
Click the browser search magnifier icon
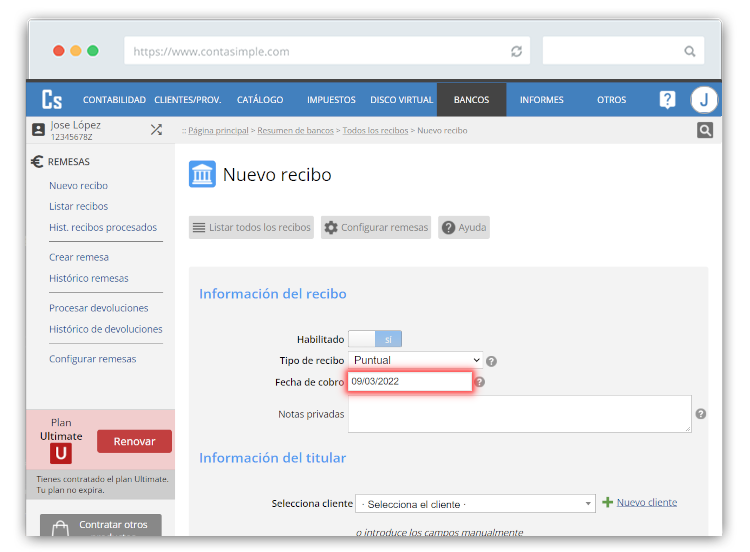pyautogui.click(x=689, y=51)
